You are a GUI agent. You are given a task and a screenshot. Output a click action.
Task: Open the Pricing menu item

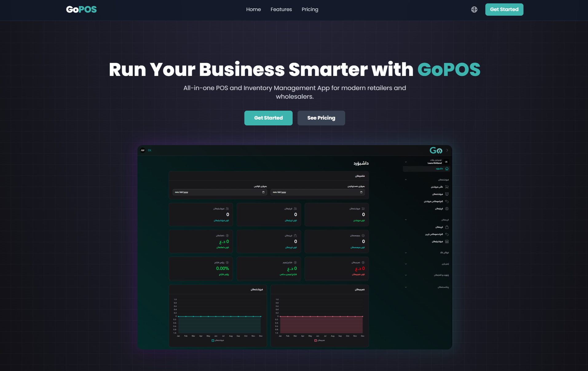[310, 9]
